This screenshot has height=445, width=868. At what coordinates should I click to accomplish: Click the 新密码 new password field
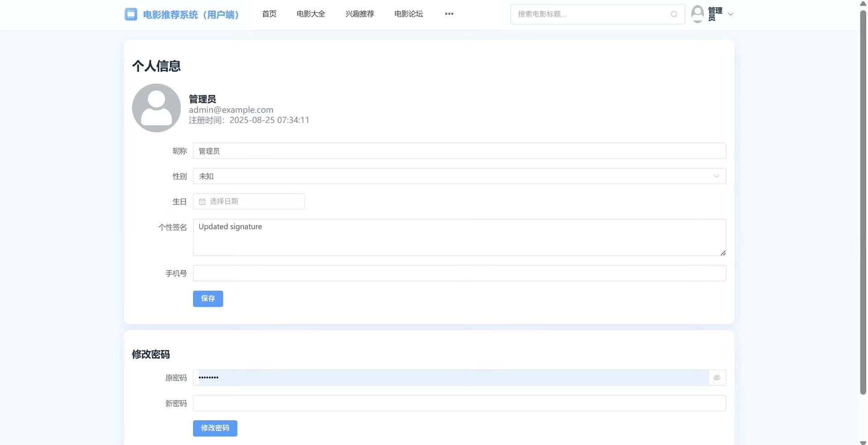click(459, 403)
